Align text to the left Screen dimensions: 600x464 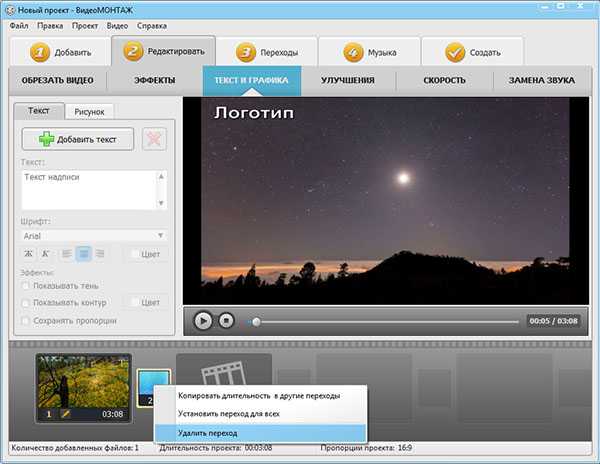tap(65, 254)
